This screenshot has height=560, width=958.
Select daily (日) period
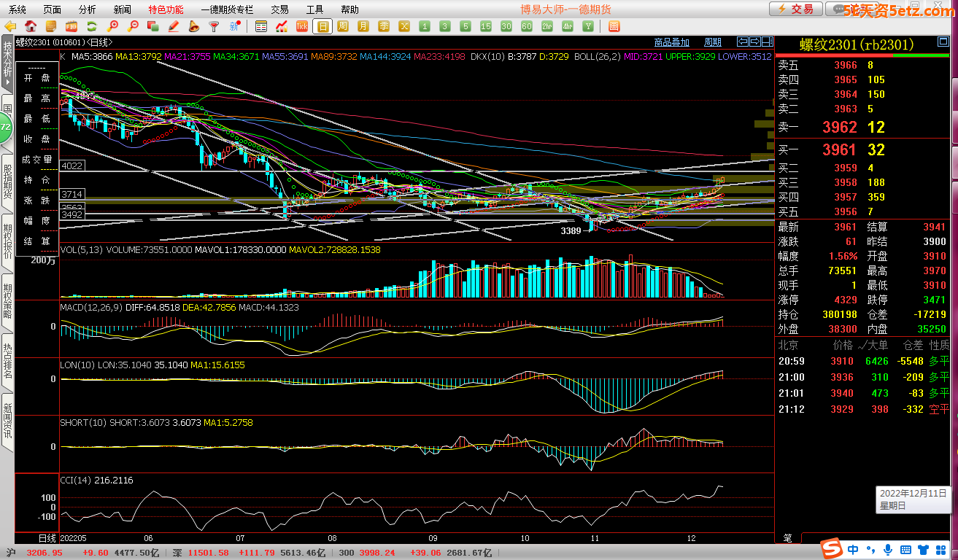323,26
